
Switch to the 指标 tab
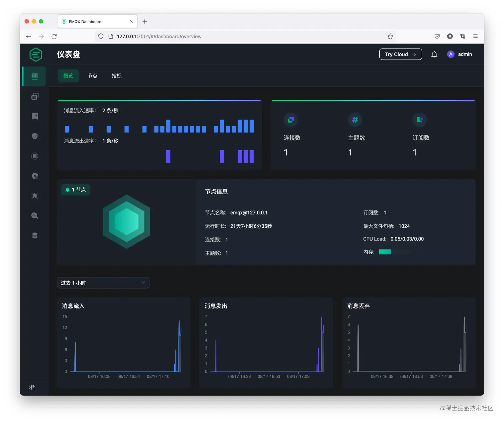tap(116, 76)
